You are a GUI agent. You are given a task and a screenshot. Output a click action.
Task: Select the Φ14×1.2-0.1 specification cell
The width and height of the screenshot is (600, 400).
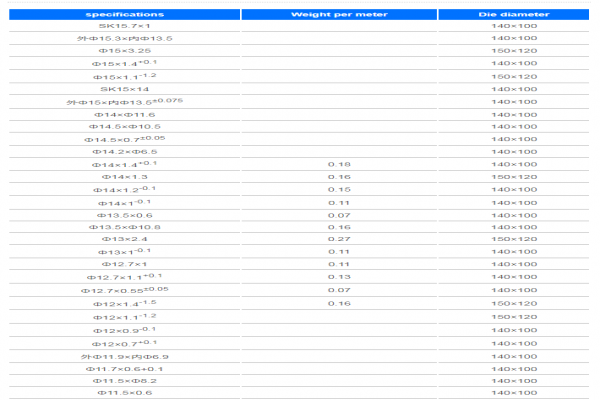click(x=125, y=189)
